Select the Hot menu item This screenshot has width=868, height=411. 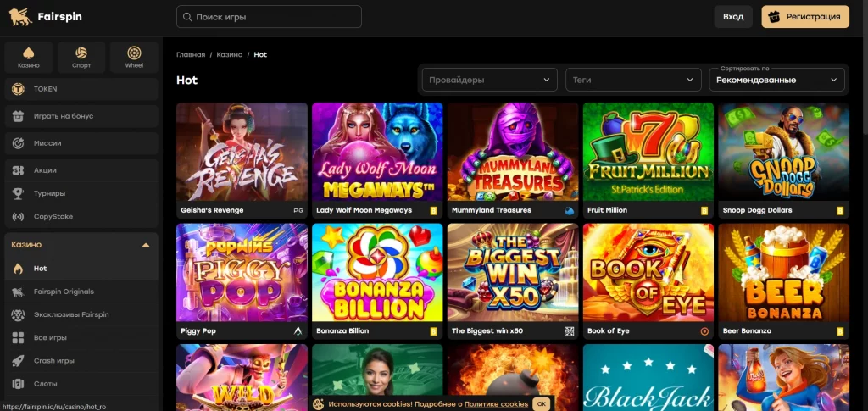[81, 269]
